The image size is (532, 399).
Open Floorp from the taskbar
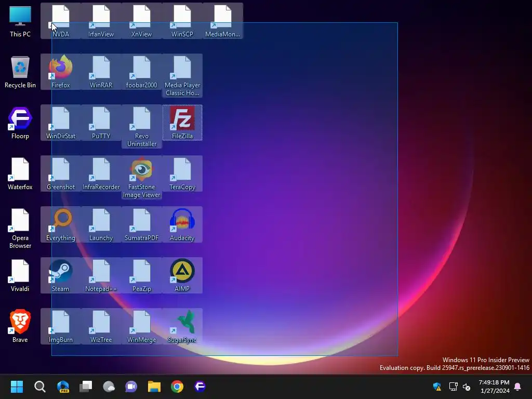(200, 387)
